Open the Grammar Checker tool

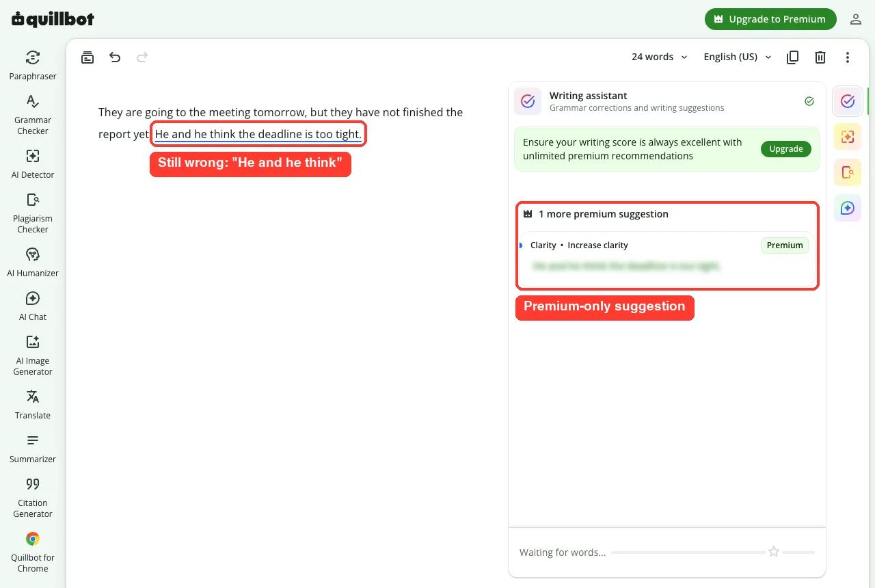tap(33, 114)
